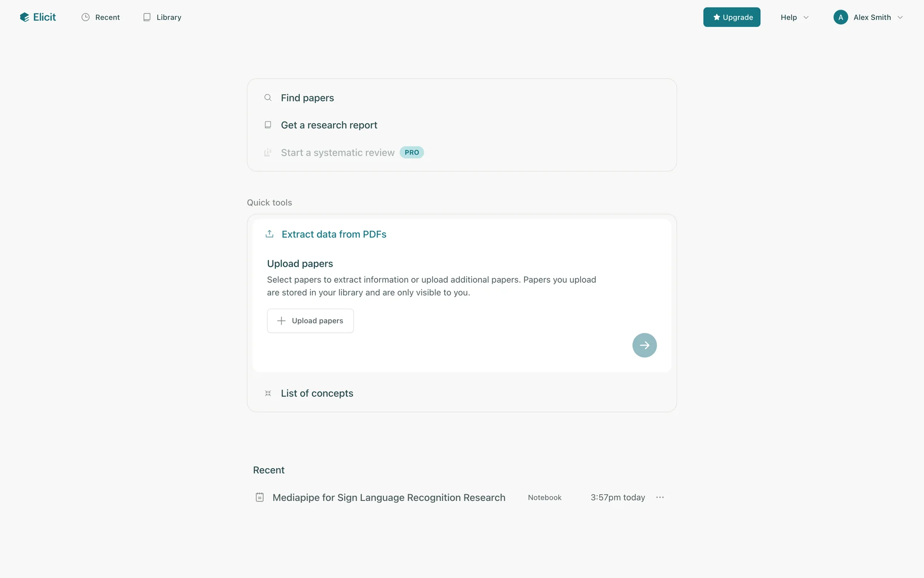Click the notebook icon beside Mediapipe entry
The height and width of the screenshot is (578, 924).
260,498
